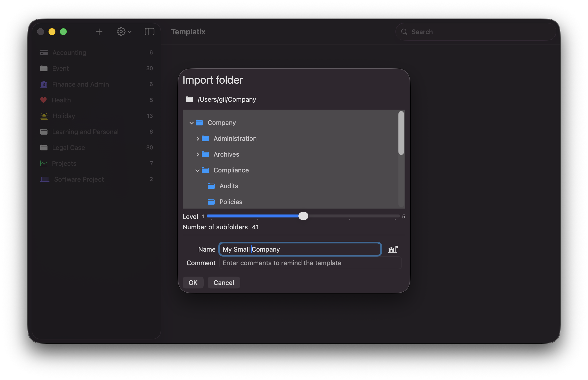Click the Accounting wallet icon
This screenshot has height=380, width=588.
click(x=44, y=52)
